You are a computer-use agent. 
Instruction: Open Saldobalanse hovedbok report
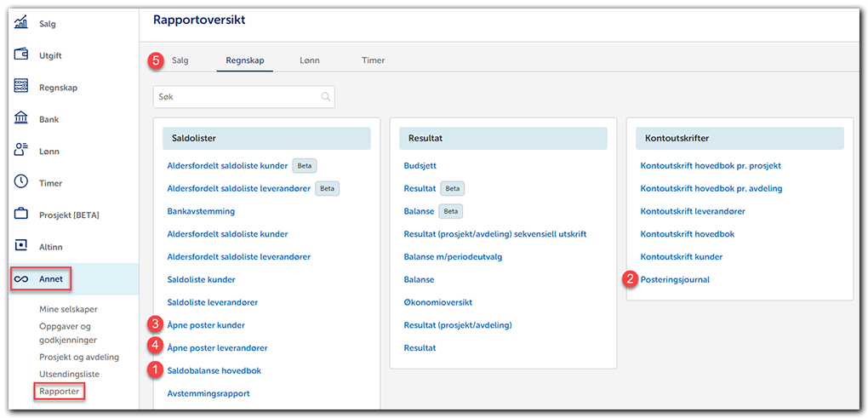(x=214, y=370)
